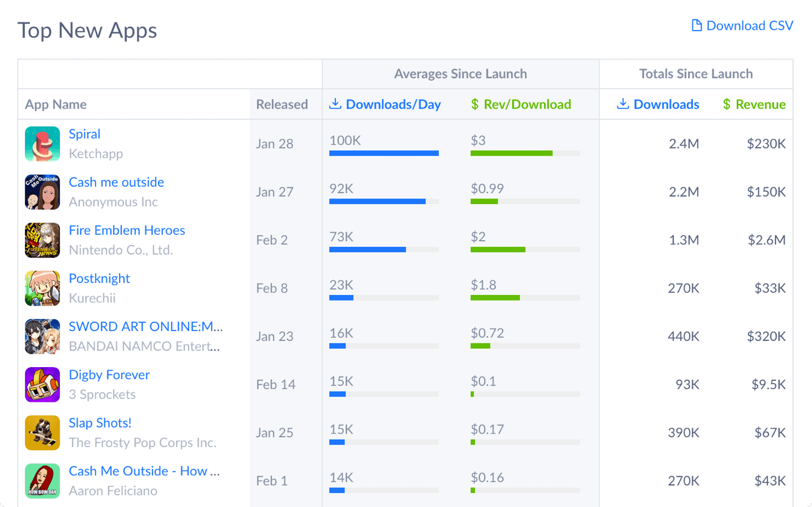Viewport: 812px width, 507px height.
Task: Click the Jan 28 release date
Action: [275, 144]
